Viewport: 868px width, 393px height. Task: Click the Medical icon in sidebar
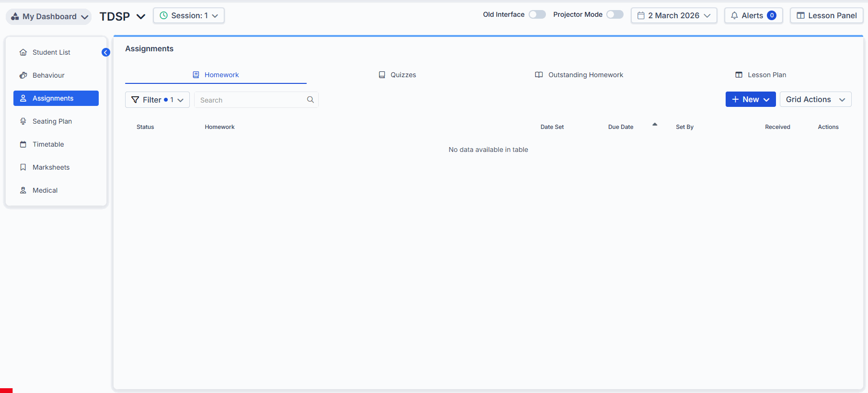click(x=23, y=190)
